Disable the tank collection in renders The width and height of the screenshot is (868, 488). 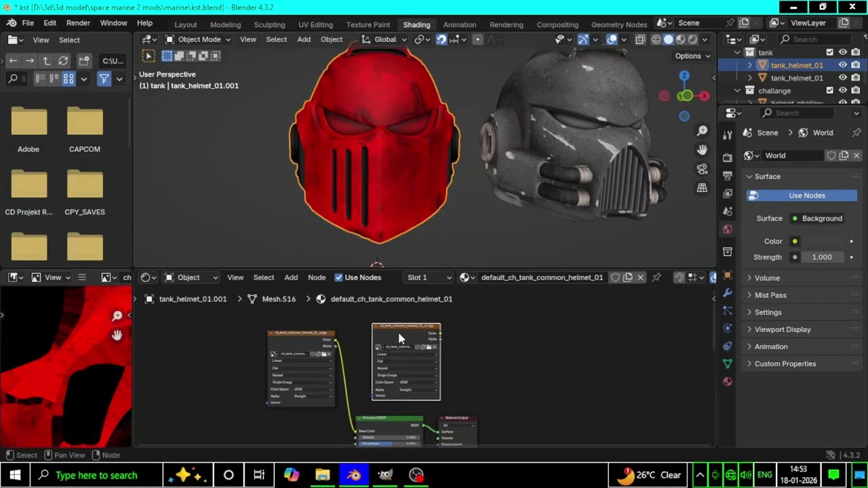tap(855, 52)
